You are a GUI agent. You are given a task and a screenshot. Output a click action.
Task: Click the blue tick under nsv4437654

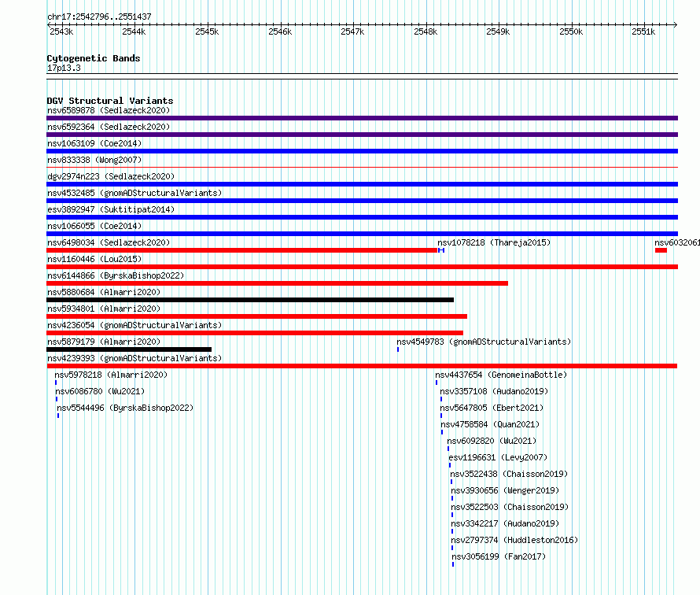point(437,382)
